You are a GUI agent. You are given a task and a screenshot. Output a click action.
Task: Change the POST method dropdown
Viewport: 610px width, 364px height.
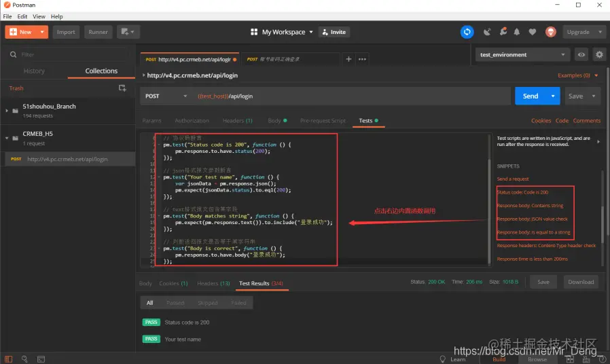click(166, 96)
